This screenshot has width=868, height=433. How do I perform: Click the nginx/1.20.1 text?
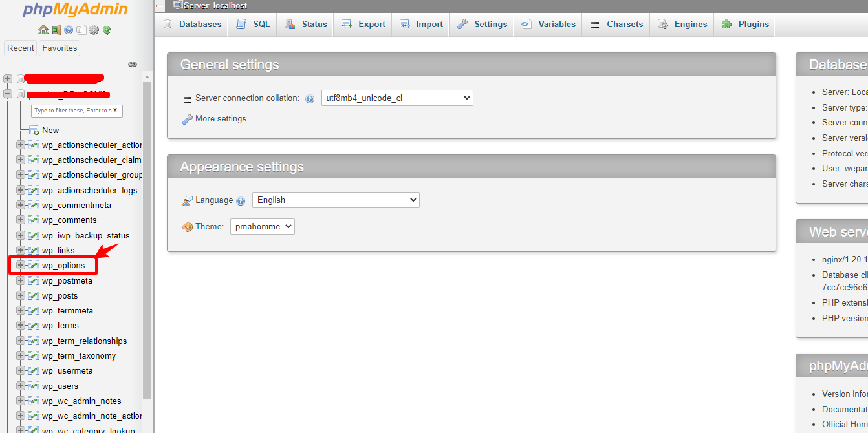coord(845,259)
